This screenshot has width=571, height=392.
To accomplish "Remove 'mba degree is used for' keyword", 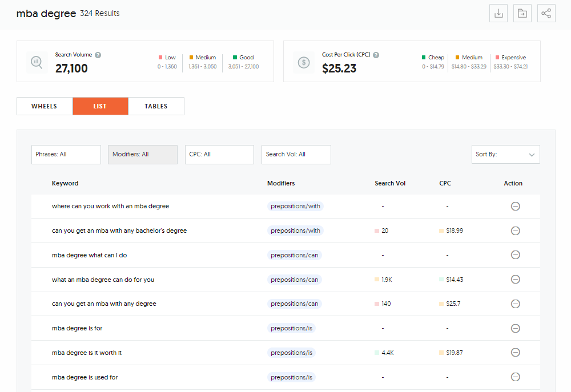I will (x=515, y=377).
